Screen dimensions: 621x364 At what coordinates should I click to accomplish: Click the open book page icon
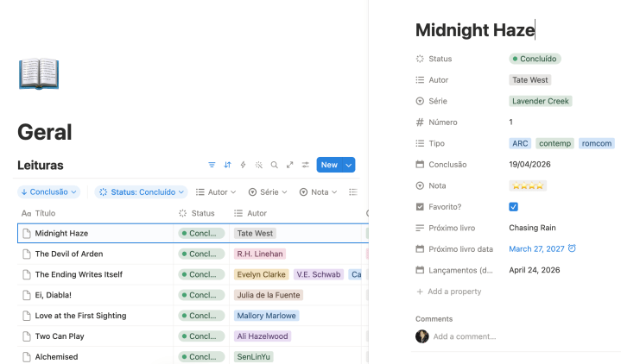tap(38, 74)
